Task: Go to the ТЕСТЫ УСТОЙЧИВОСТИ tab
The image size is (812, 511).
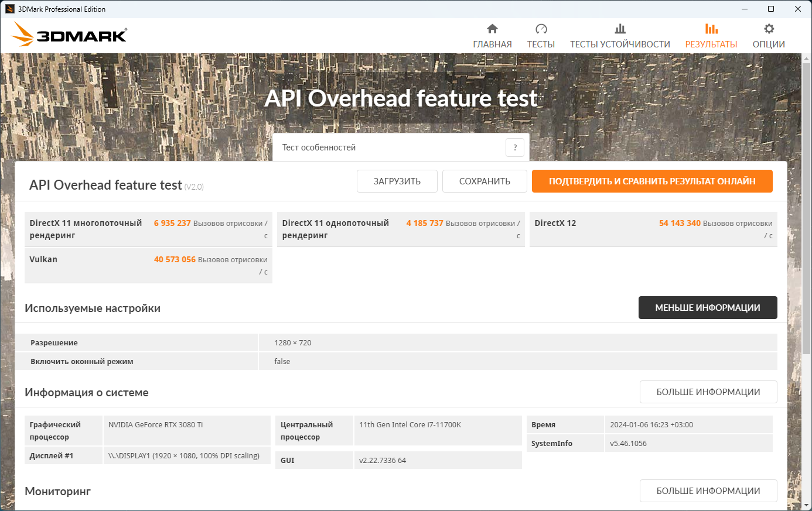Action: 620,44
